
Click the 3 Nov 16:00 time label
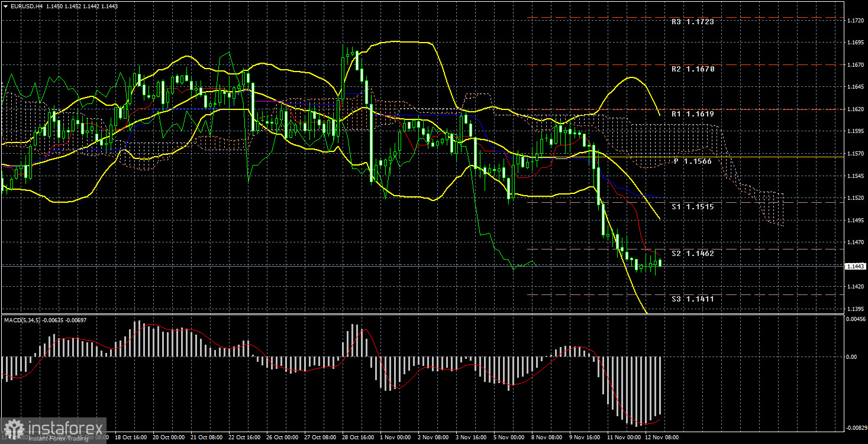pos(470,438)
